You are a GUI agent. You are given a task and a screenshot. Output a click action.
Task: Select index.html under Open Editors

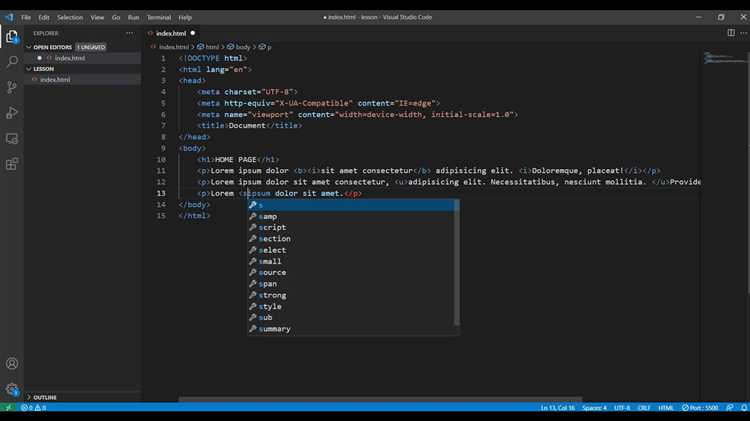click(x=70, y=58)
